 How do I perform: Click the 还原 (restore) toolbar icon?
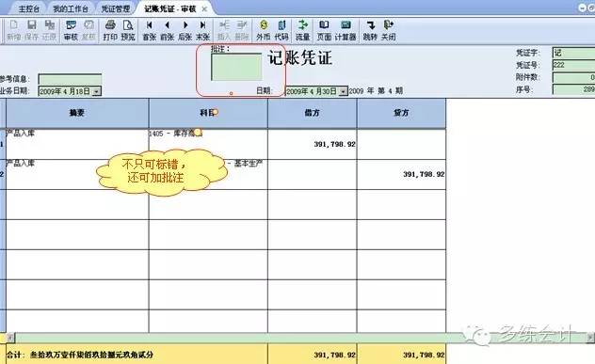click(x=49, y=30)
